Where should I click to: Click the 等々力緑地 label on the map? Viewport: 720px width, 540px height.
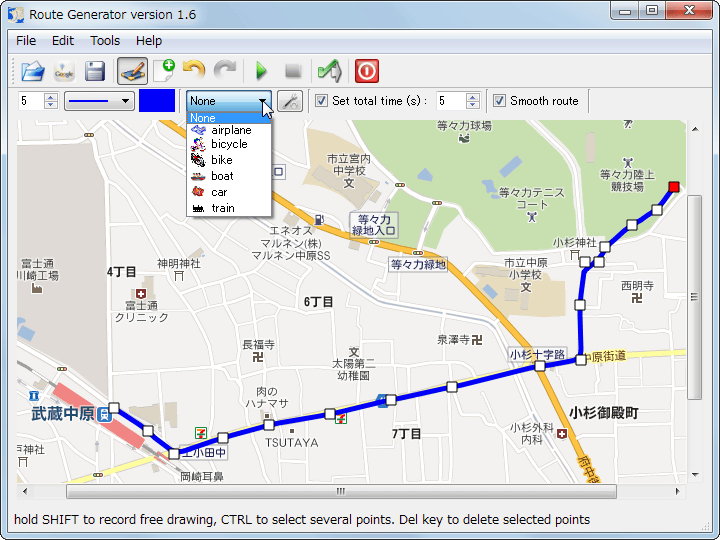[417, 264]
